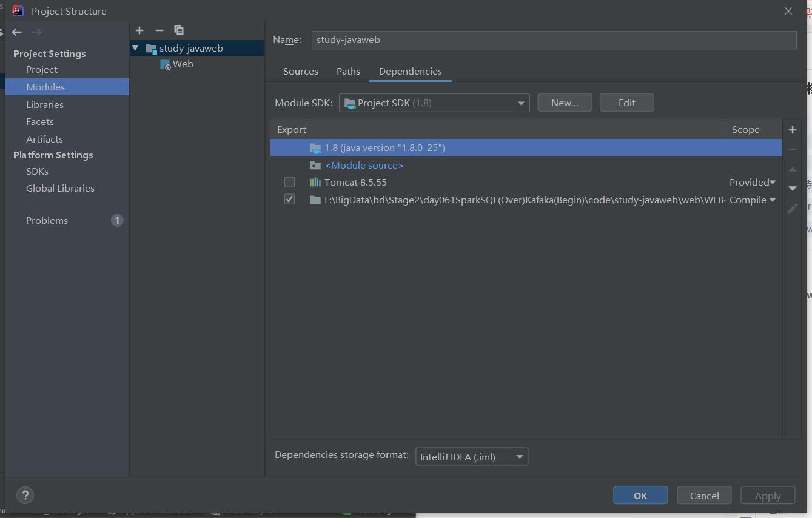Change Tomcat scope from Provided
This screenshot has height=518, width=812.
[x=753, y=182]
